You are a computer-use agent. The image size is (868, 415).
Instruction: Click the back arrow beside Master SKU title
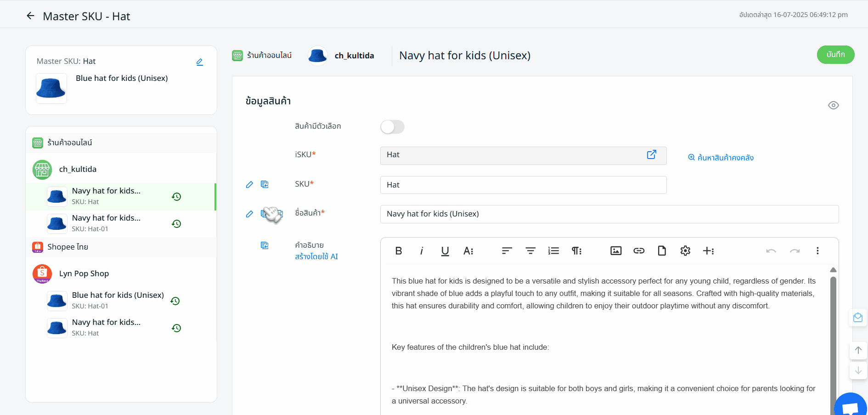(30, 16)
